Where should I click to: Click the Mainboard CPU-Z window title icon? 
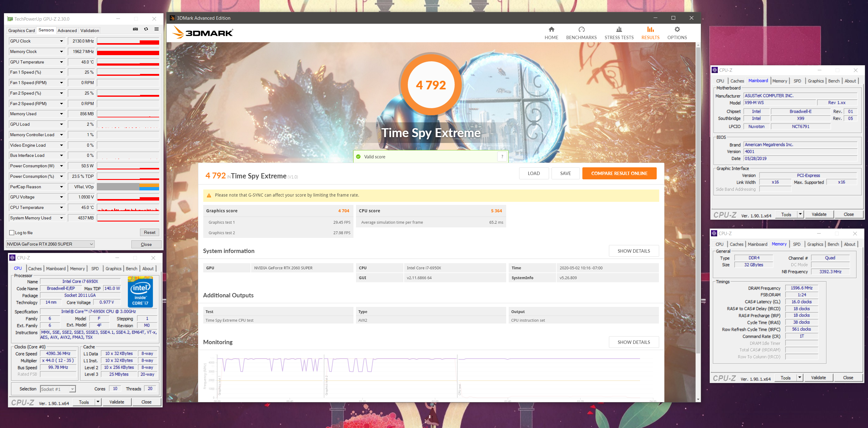[715, 70]
